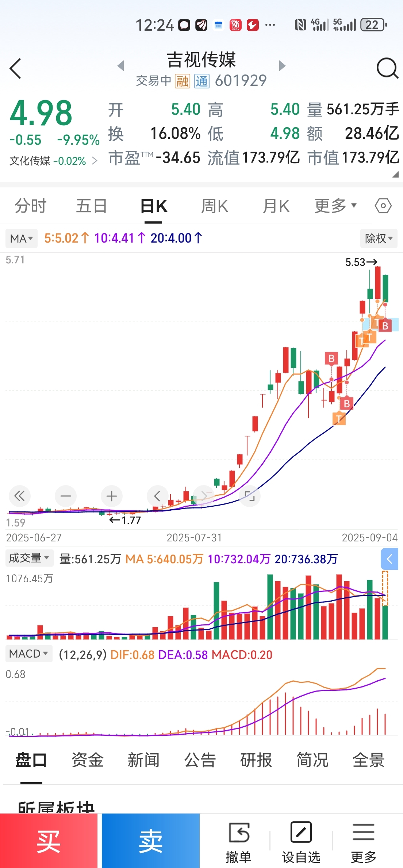This screenshot has width=403, height=868.
Task: Open the 更多 chart period dropdown
Action: click(335, 206)
